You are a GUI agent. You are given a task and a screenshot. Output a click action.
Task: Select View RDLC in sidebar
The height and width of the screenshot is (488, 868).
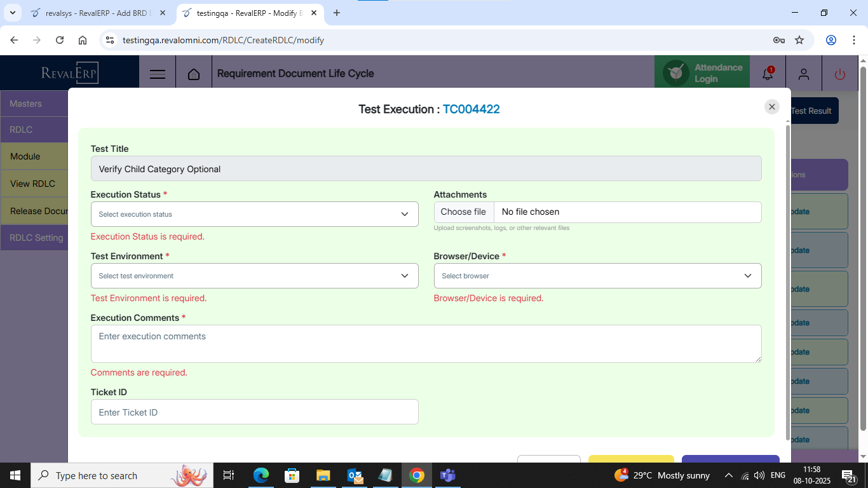click(x=33, y=184)
